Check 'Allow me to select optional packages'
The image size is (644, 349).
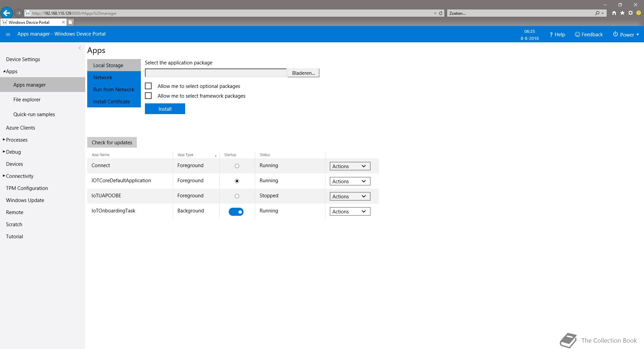[x=148, y=86]
